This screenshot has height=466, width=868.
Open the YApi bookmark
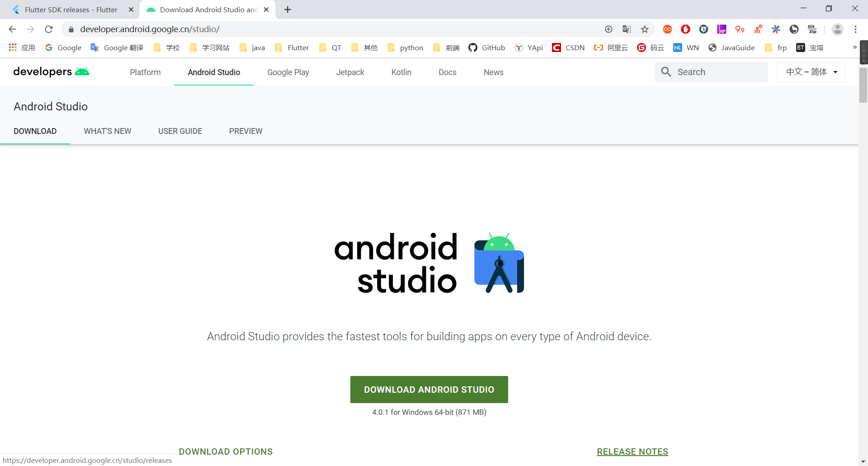(x=528, y=48)
